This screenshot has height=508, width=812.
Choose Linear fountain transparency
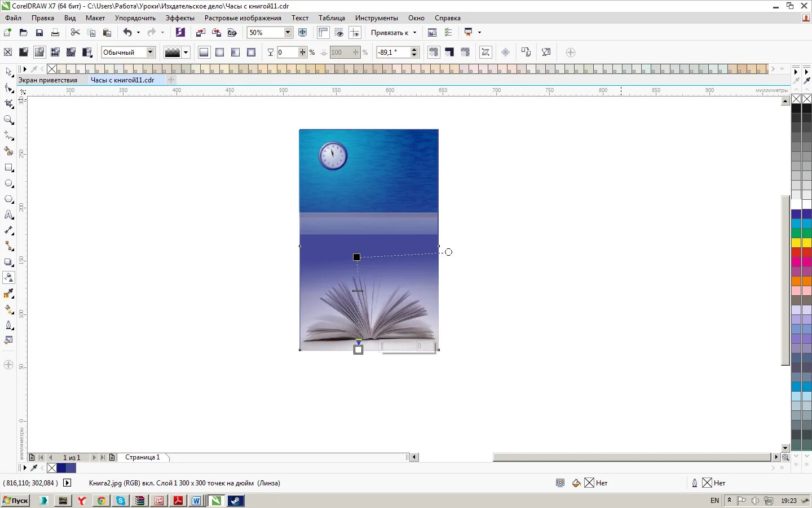(x=204, y=52)
